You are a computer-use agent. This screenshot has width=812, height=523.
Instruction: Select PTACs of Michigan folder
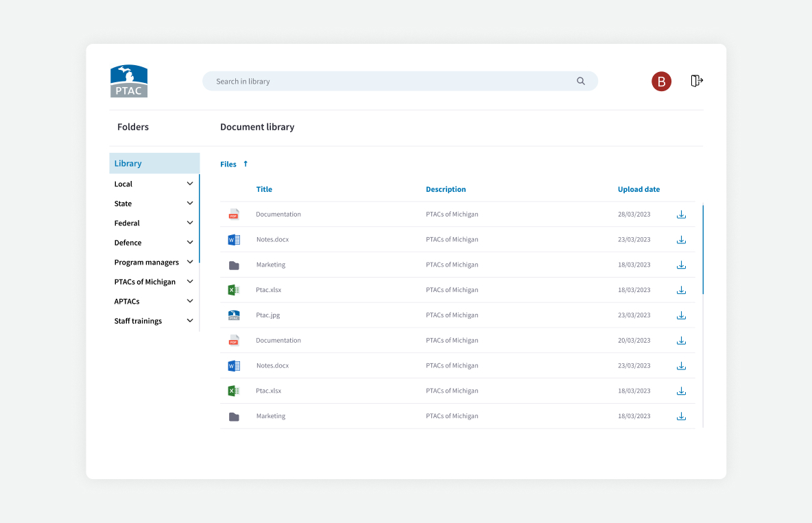click(145, 282)
